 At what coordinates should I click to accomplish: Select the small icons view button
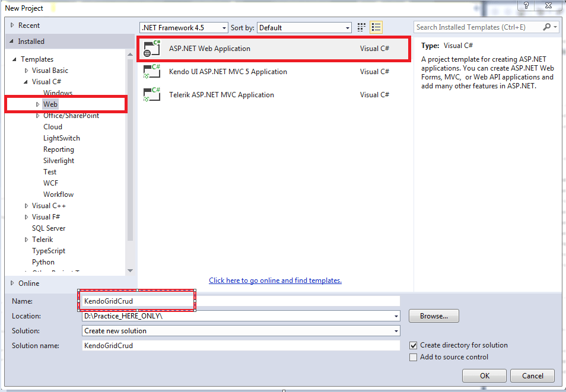(x=361, y=27)
